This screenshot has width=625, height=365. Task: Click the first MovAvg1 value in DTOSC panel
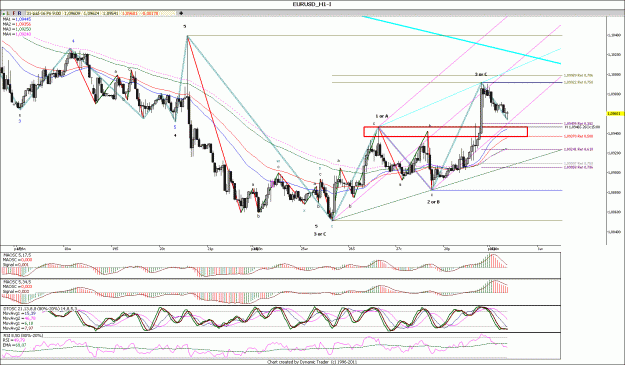click(30, 314)
